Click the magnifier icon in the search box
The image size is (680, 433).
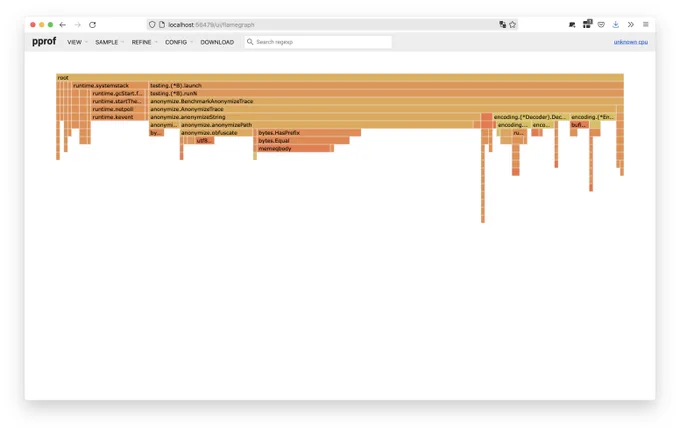pos(250,42)
